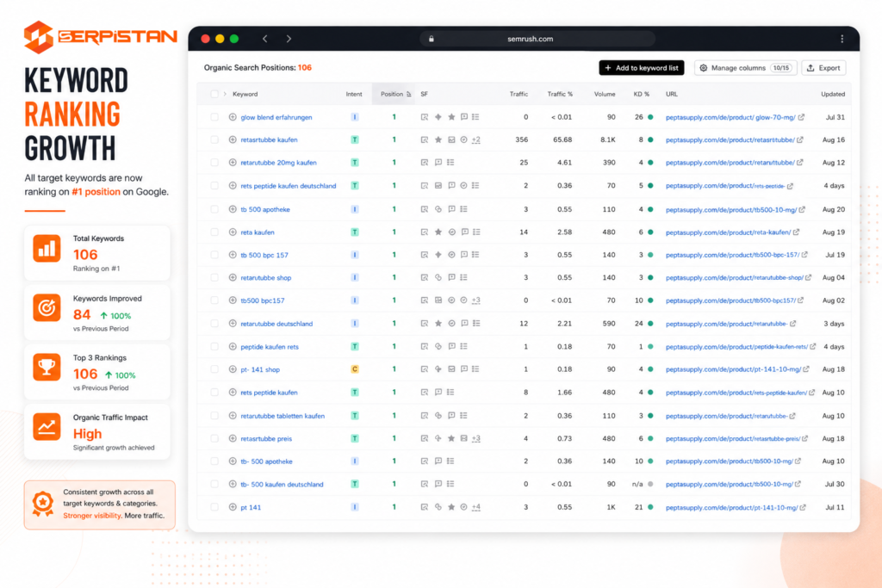Click the plus-circle icon beside pt 141
882x588 pixels.
[233, 507]
